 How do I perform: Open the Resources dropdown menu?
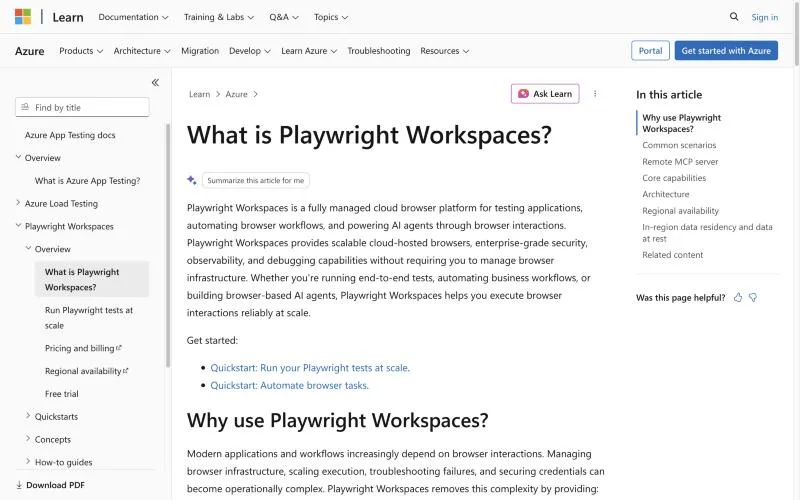pos(444,51)
